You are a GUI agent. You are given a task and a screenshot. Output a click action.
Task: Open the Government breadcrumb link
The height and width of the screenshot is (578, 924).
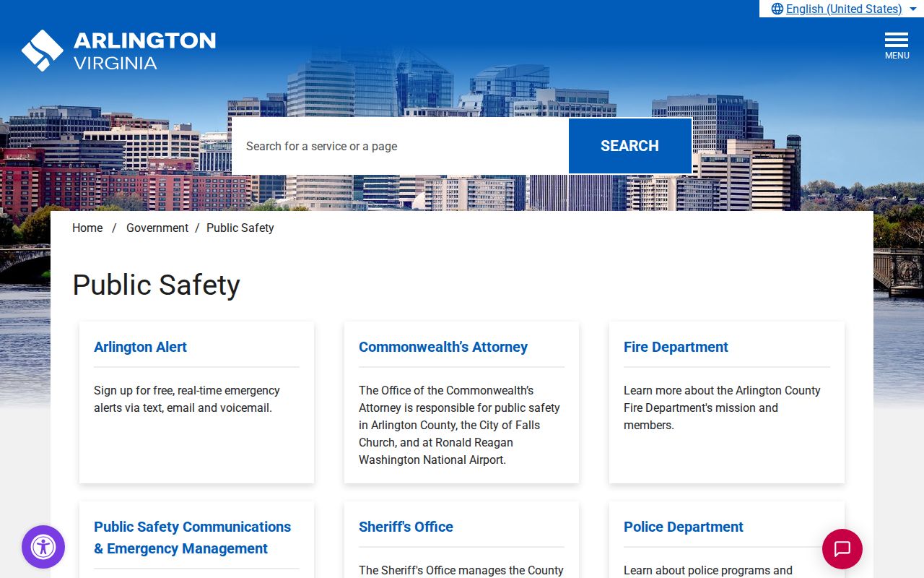coord(157,228)
